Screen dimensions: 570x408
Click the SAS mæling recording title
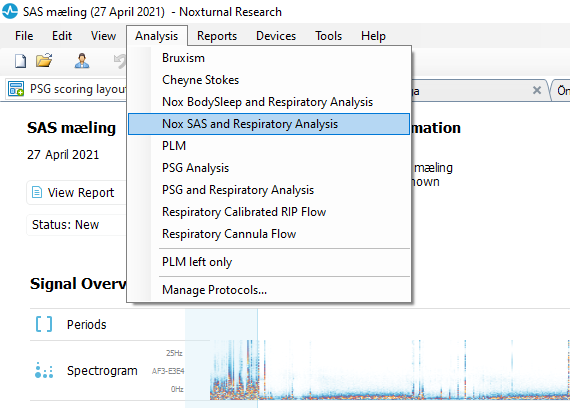click(71, 128)
